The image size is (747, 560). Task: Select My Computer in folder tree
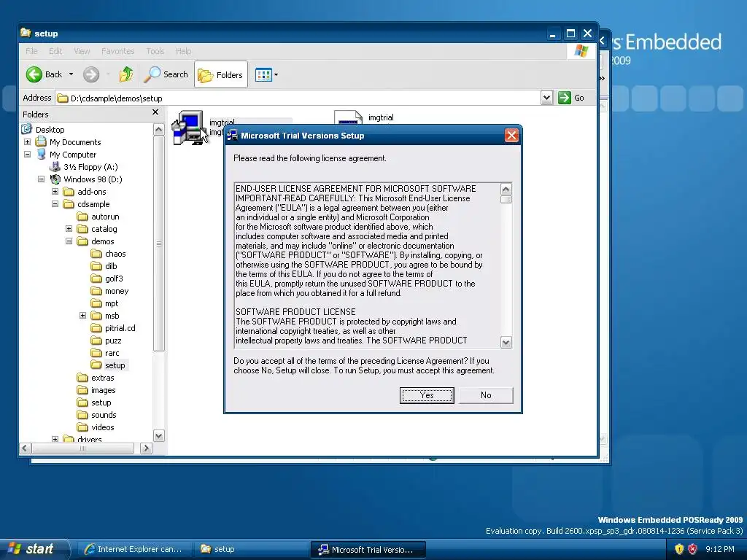tap(73, 155)
